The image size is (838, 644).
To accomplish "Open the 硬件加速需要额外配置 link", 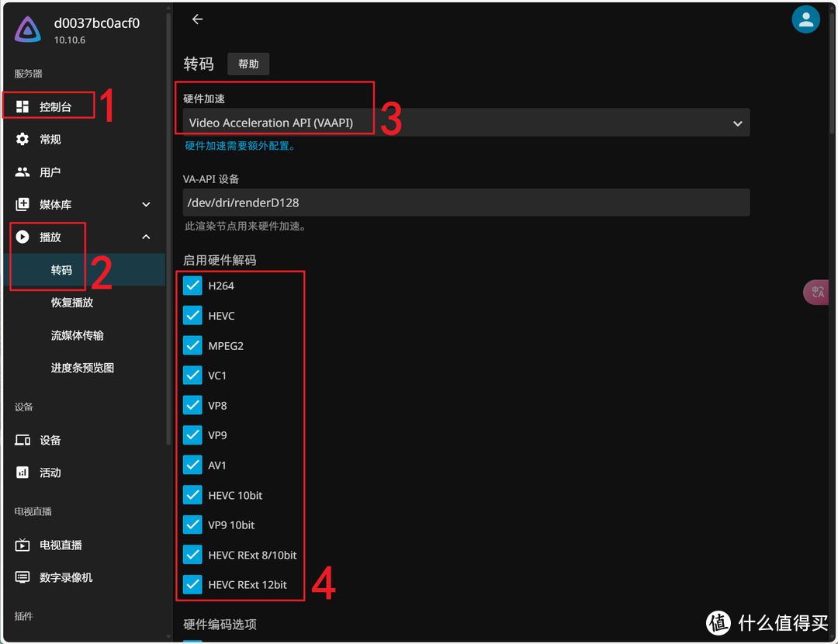I will [x=240, y=146].
